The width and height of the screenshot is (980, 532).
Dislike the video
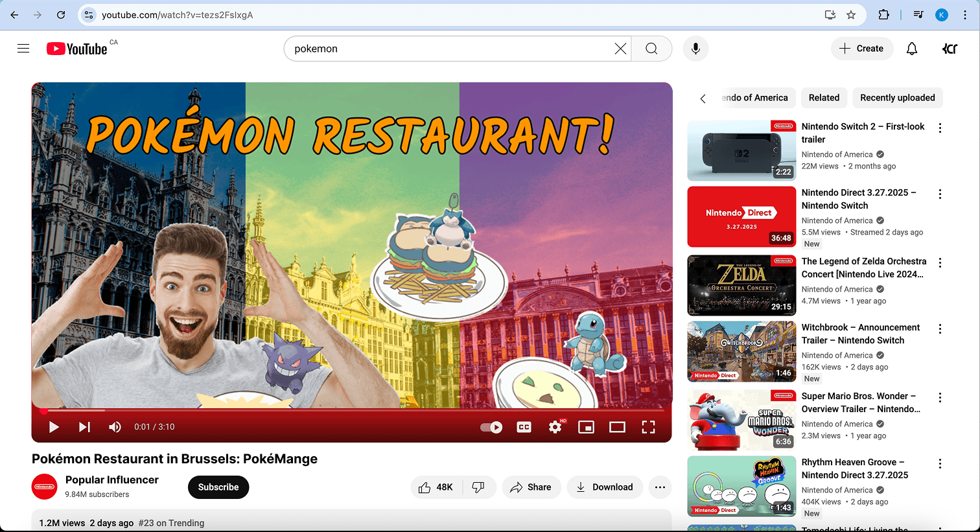click(x=479, y=487)
